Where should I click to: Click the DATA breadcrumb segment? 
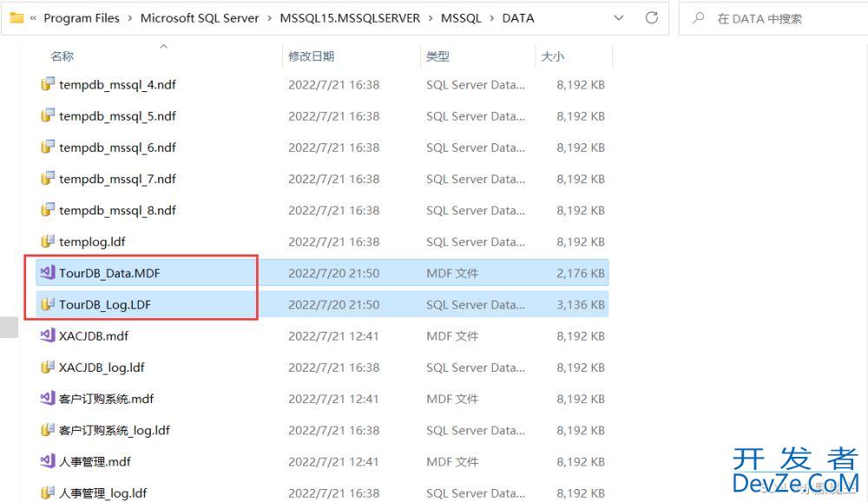point(518,18)
